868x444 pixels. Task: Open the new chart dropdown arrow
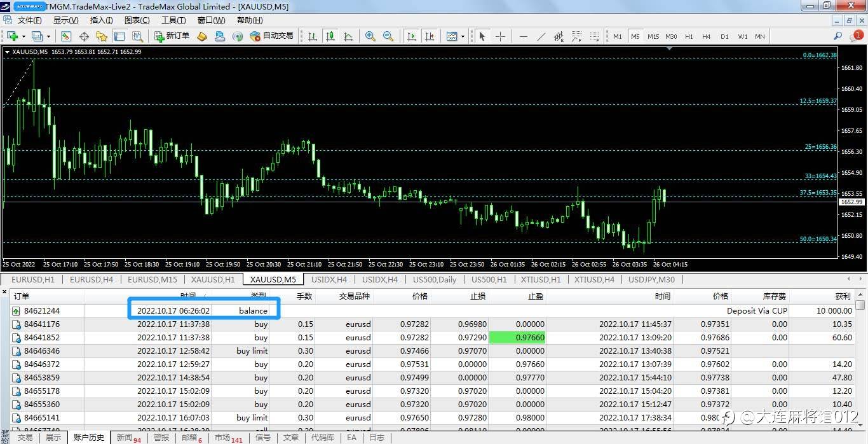23,36
